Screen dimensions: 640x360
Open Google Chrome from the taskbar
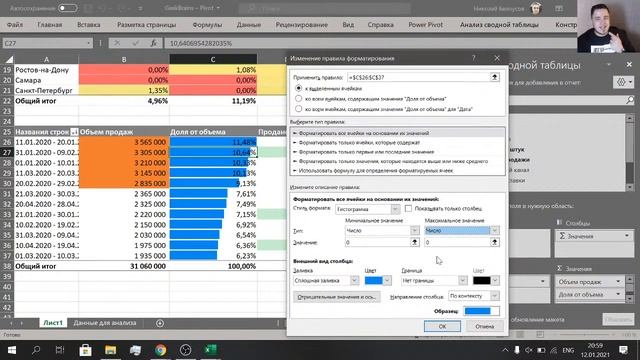click(160, 350)
